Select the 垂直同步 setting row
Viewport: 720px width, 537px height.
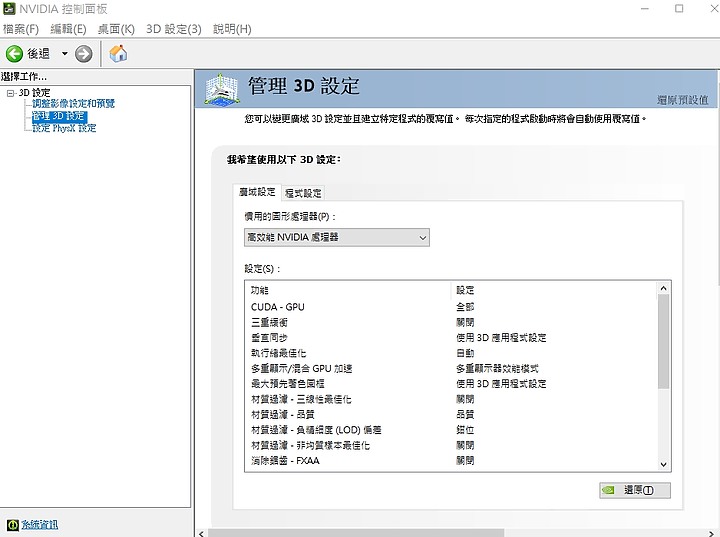(451, 338)
